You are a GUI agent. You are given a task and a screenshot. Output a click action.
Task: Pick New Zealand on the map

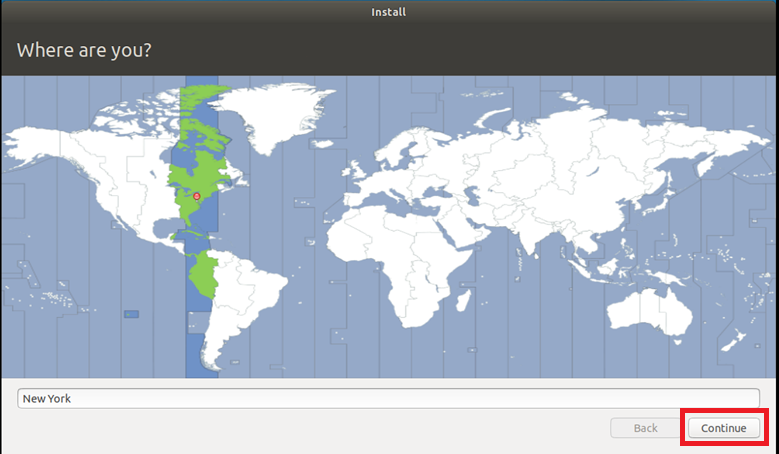click(733, 342)
